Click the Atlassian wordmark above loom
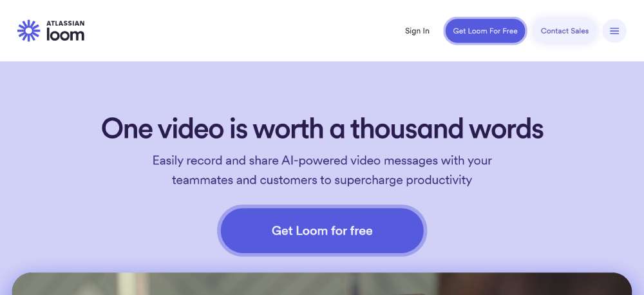 tap(65, 23)
